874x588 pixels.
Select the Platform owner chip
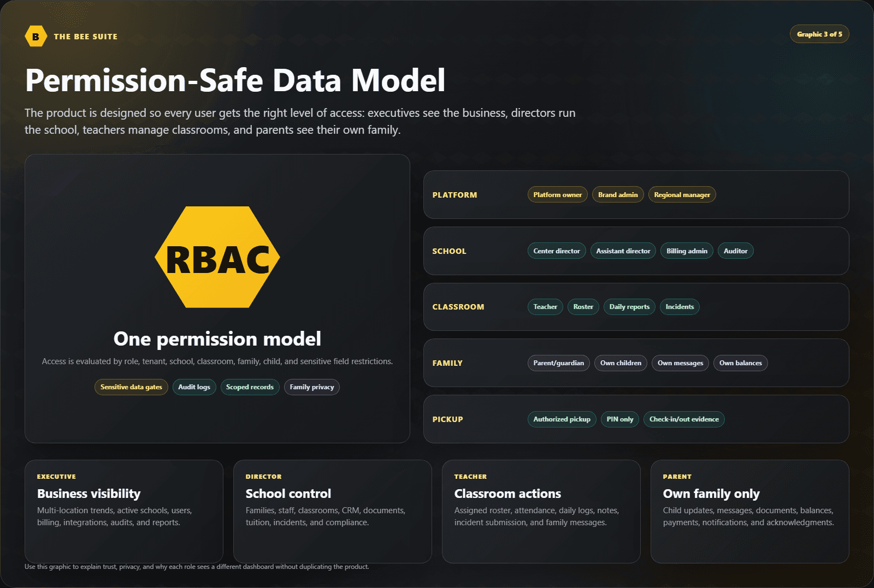click(558, 195)
